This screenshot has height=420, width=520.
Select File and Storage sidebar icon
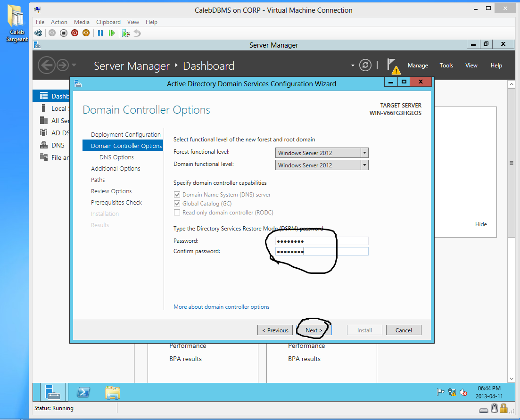[x=43, y=157]
